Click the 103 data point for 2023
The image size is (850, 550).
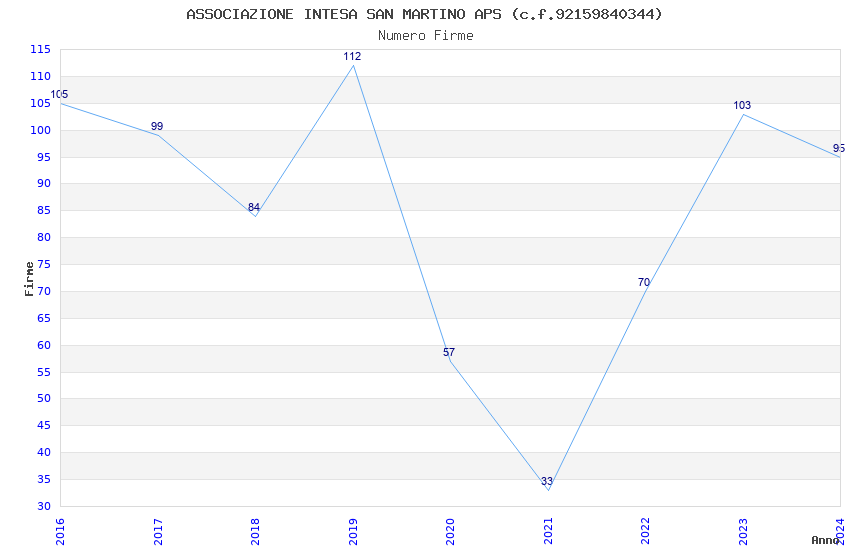[x=742, y=106]
